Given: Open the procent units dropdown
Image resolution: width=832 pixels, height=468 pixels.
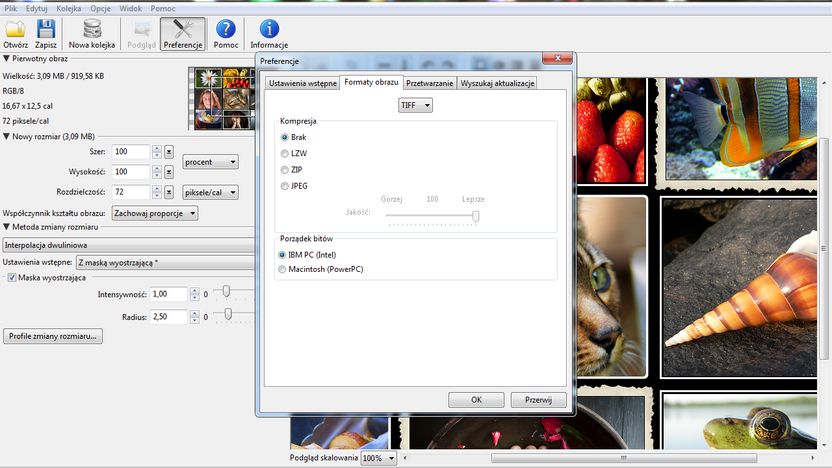Looking at the screenshot, I should click(x=210, y=162).
